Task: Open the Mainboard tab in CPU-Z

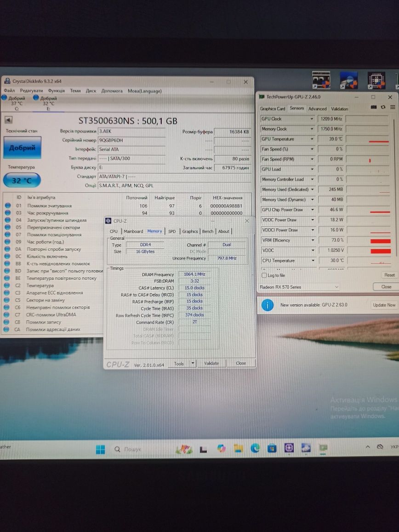Action: [x=133, y=231]
